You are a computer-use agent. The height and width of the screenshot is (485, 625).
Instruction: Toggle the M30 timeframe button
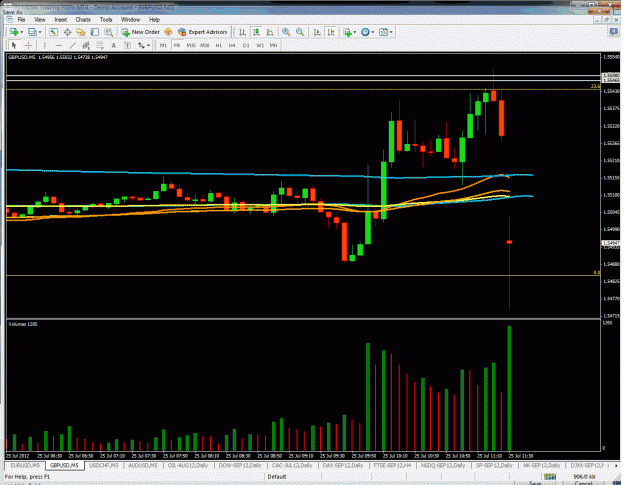pos(205,45)
